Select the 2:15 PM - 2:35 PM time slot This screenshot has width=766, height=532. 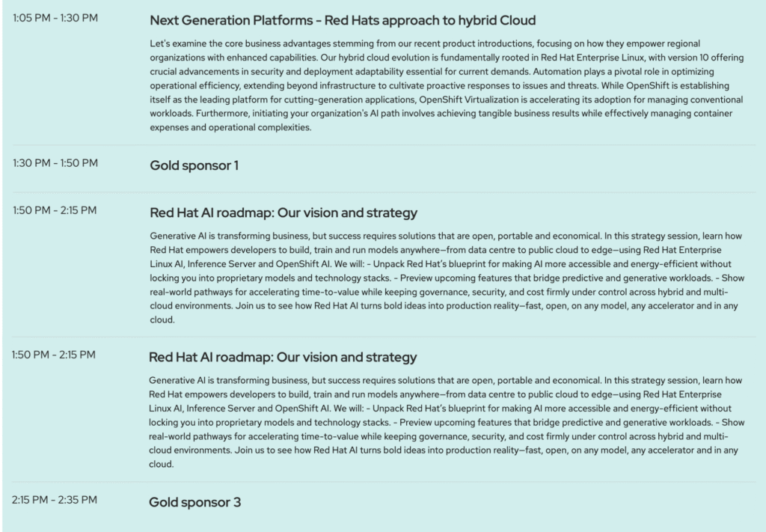click(x=55, y=499)
